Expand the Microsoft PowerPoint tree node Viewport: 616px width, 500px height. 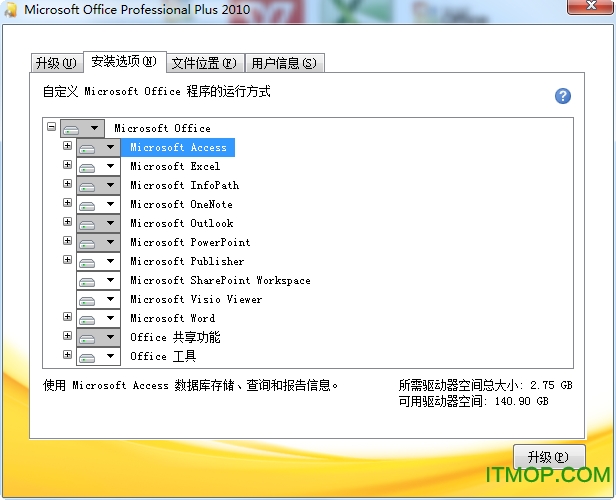point(68,240)
